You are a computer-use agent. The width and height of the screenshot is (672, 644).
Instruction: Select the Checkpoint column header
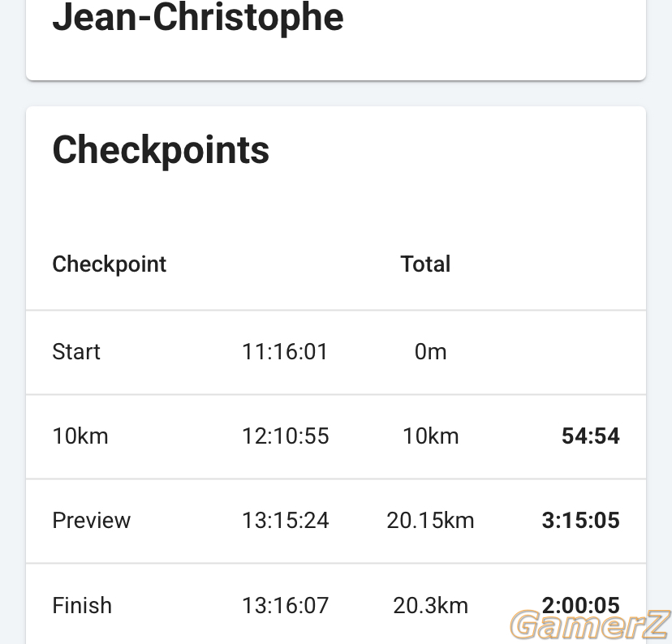click(x=110, y=264)
